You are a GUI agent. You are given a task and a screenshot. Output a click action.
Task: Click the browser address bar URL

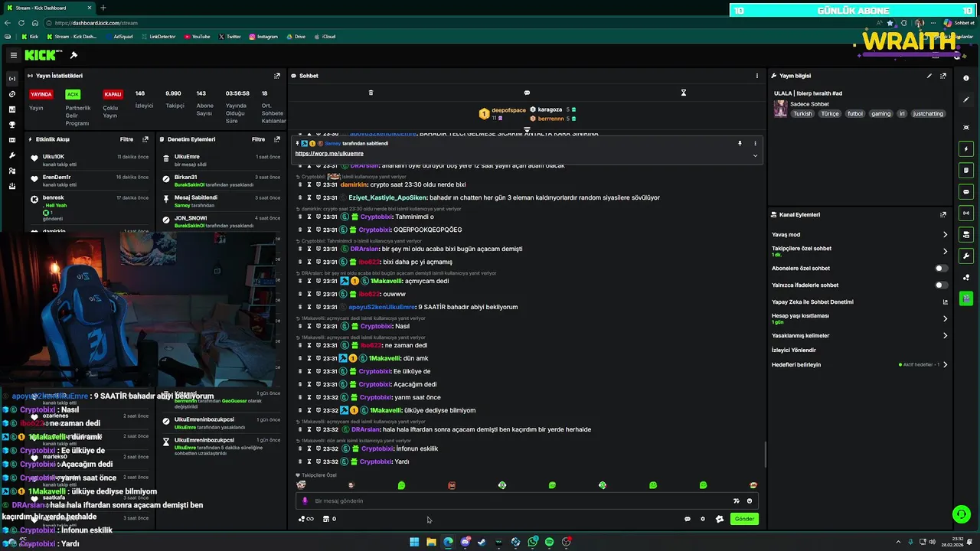[96, 23]
